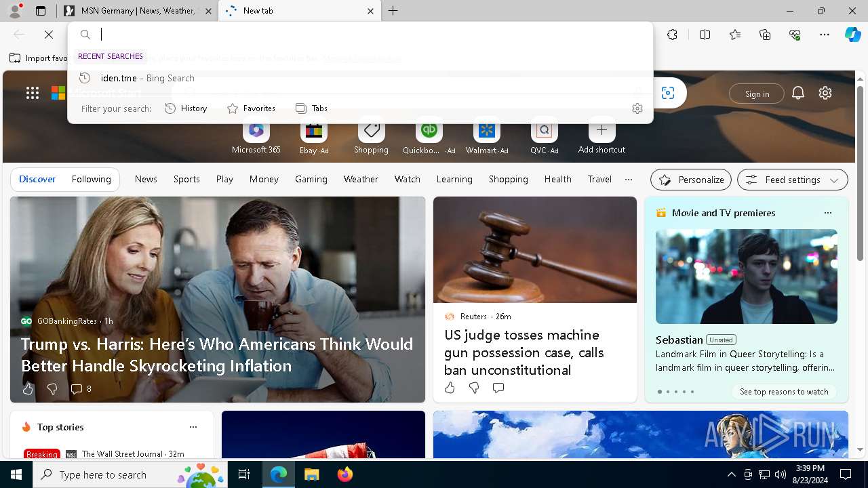Open the Ebay shortcut tile
Screen dimensions: 868x488
[314, 136]
